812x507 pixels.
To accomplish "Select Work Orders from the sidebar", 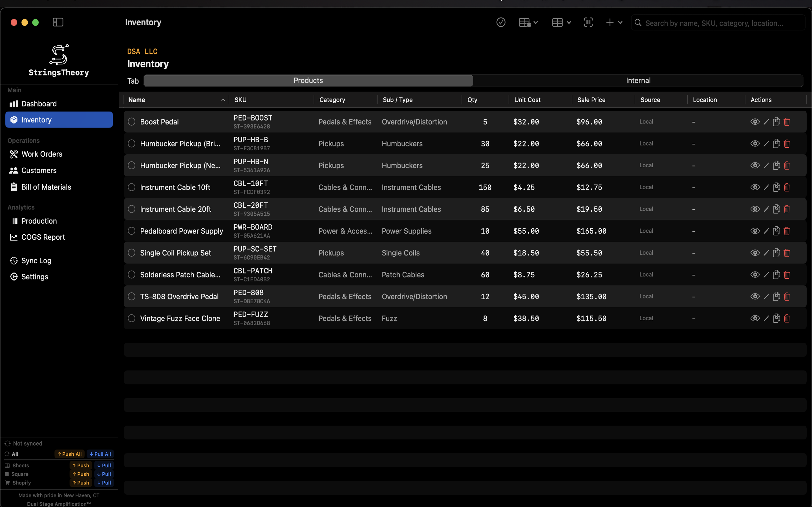I will tap(42, 154).
